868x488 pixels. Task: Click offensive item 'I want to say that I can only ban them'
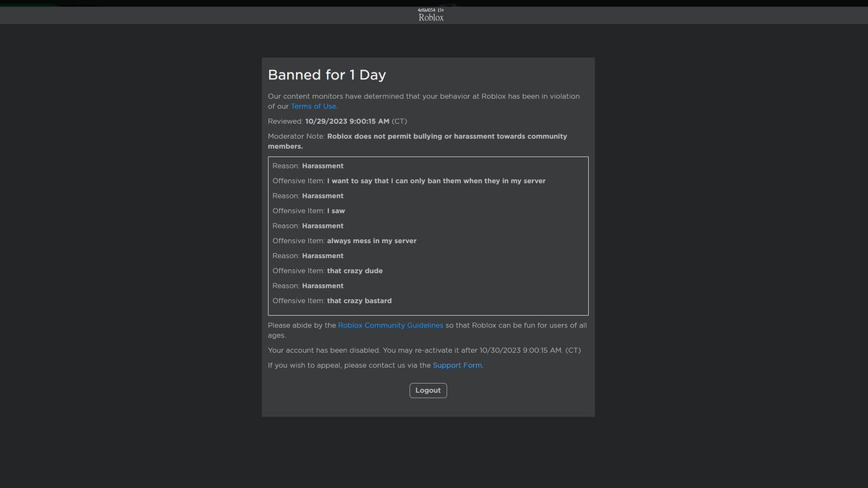tap(436, 181)
